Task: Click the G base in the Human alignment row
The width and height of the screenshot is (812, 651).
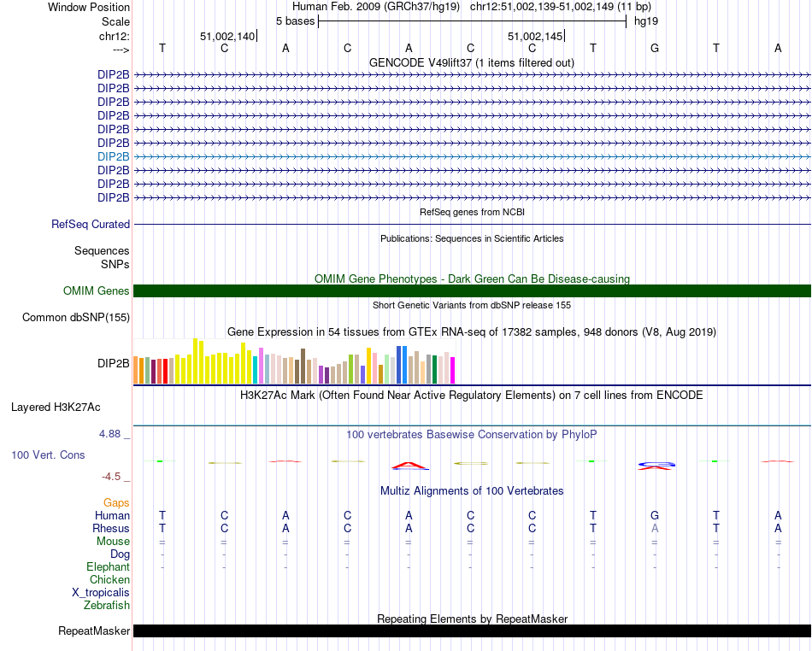Action: click(655, 515)
